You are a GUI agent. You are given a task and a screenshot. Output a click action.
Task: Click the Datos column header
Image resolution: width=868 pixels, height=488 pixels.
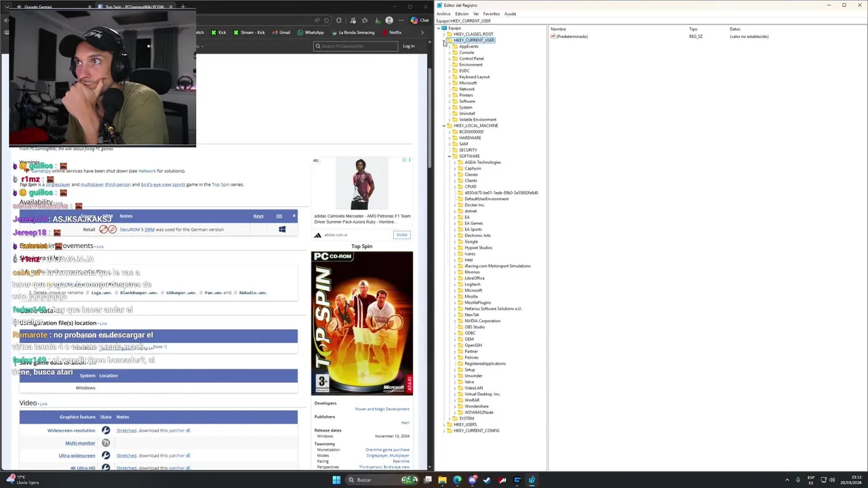point(735,29)
